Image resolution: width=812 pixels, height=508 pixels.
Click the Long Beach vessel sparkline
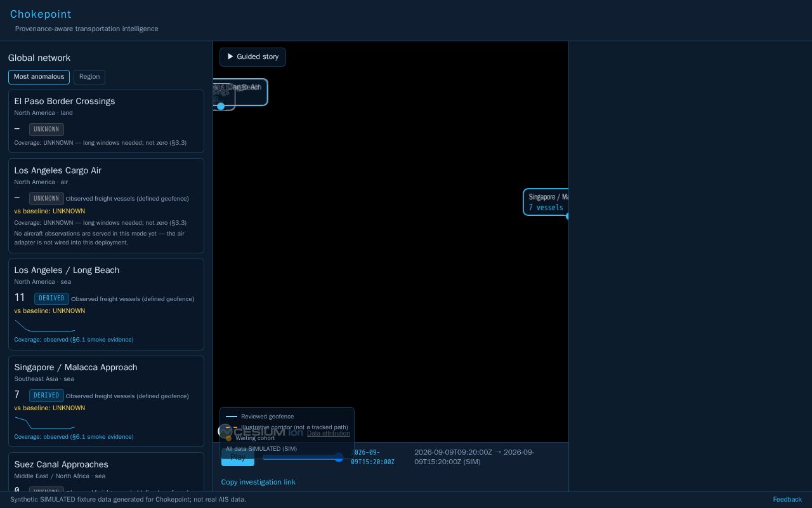click(x=44, y=326)
